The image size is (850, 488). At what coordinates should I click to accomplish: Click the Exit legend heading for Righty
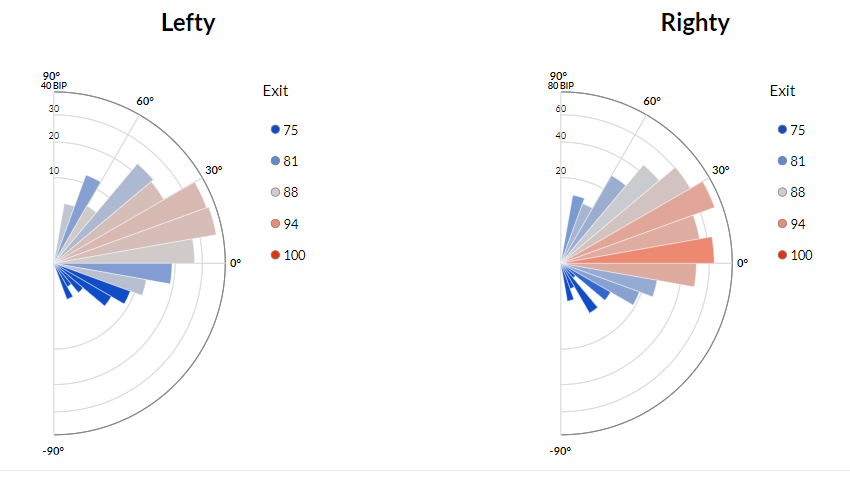pos(782,91)
